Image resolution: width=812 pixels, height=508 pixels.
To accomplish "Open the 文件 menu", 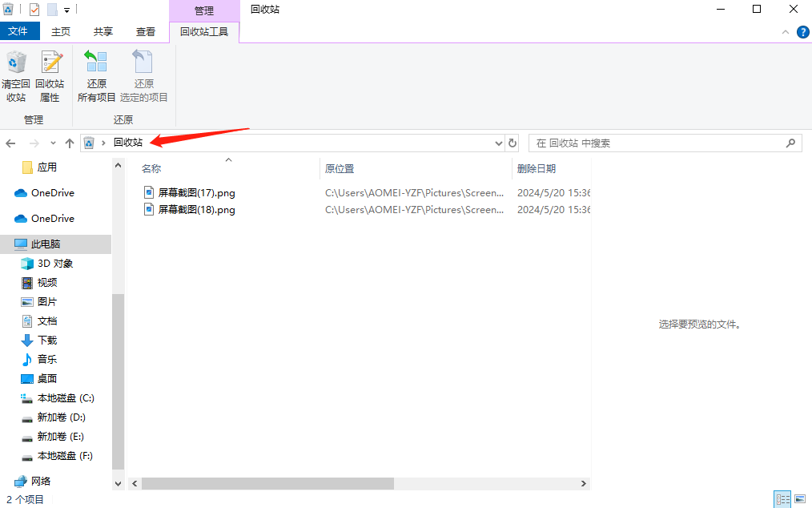I will 20,31.
